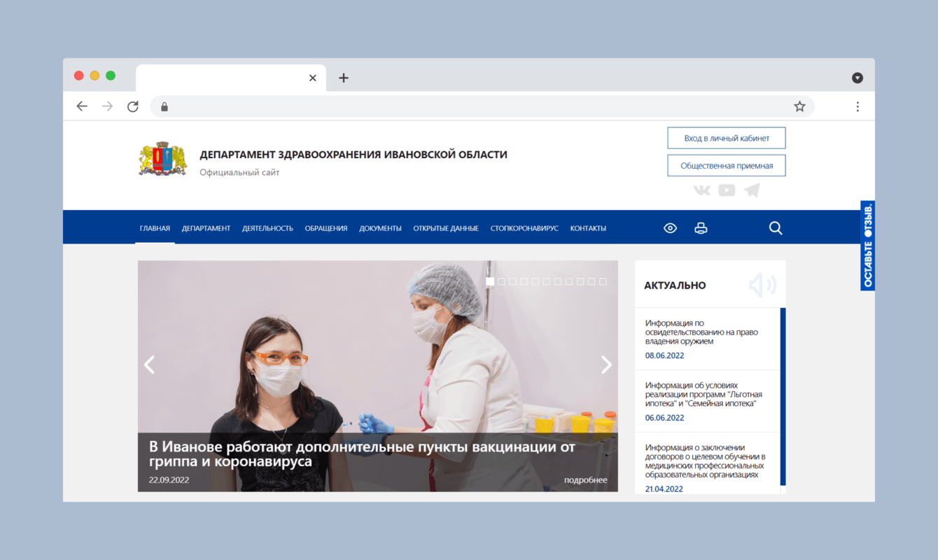
Task: Open the ДОКУМЕНТЫ navigation dropdown
Action: [x=380, y=227]
